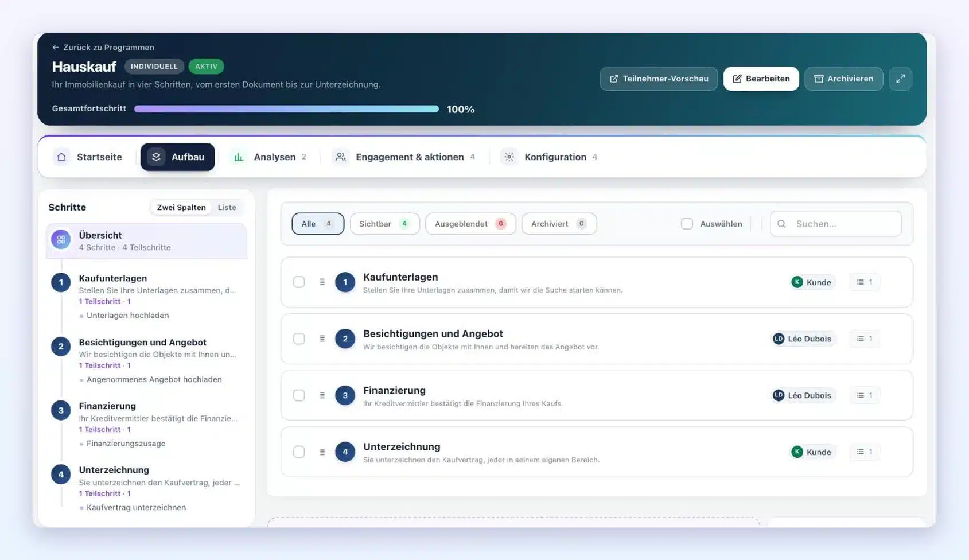Click the Teilnehmer-Vorschau button
This screenshot has width=969, height=560.
tap(659, 79)
